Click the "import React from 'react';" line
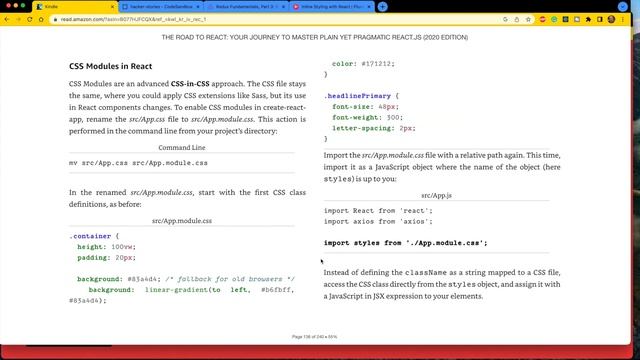640x360 pixels. pyautogui.click(x=378, y=211)
